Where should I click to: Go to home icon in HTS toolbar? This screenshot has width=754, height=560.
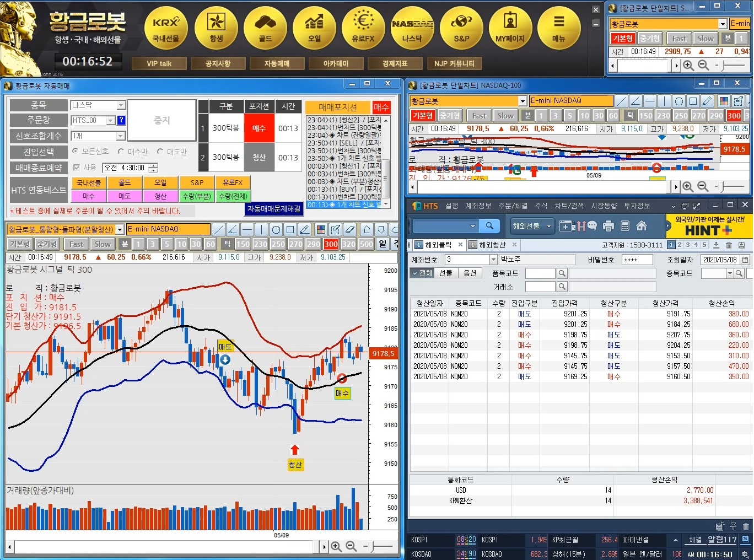(x=642, y=226)
